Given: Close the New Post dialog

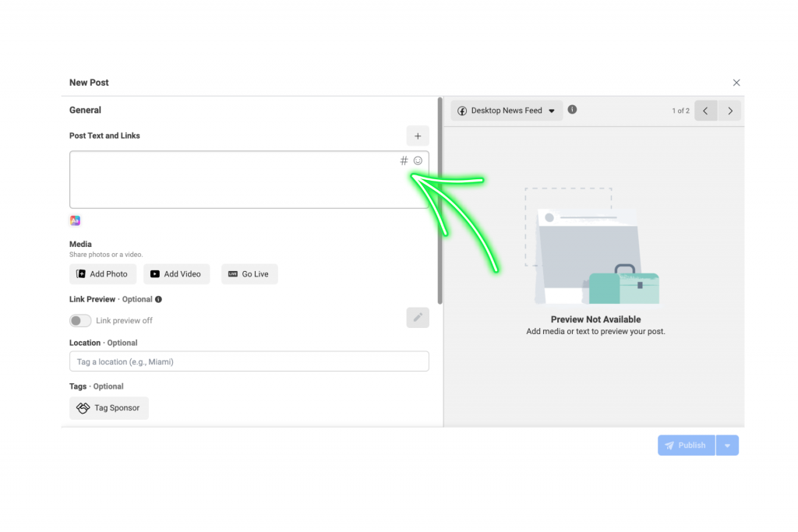Looking at the screenshot, I should (736, 83).
